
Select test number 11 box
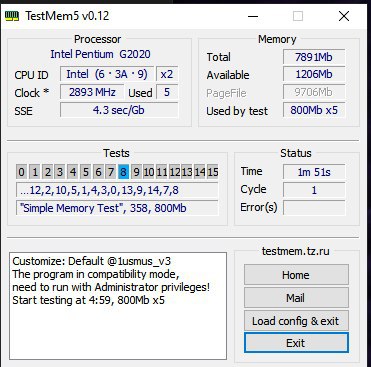tap(162, 172)
